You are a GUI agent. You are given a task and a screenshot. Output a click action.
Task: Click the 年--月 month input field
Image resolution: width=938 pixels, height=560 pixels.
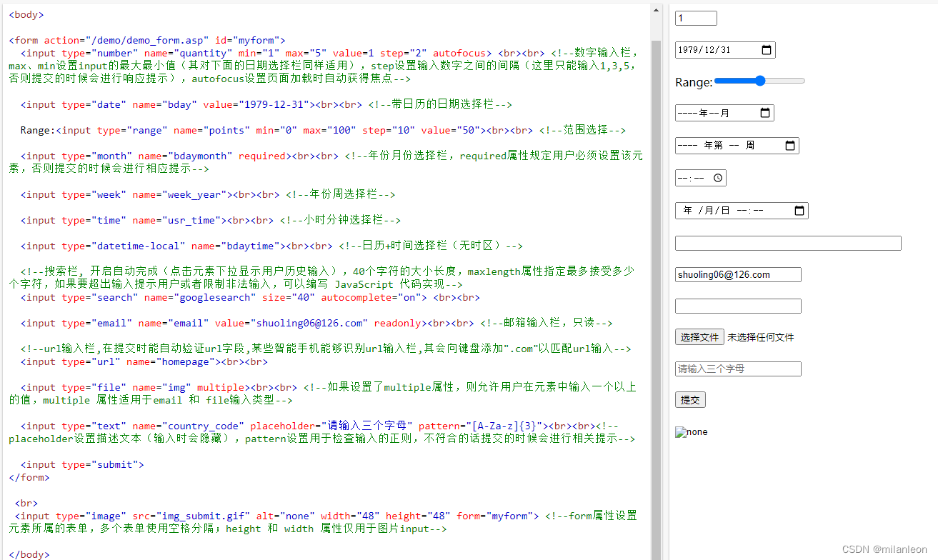pyautogui.click(x=724, y=113)
